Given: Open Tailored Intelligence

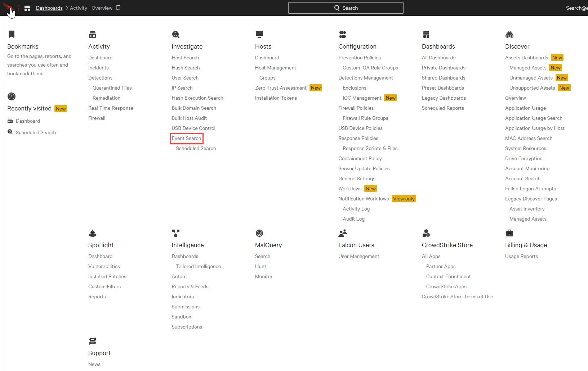Looking at the screenshot, I should (x=199, y=266).
